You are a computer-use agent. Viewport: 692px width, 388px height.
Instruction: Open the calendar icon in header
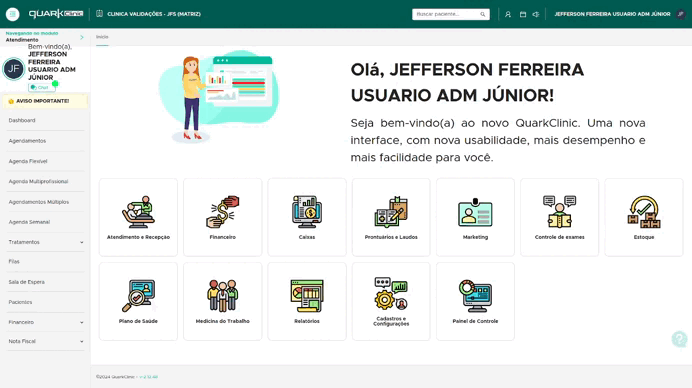coord(523,14)
